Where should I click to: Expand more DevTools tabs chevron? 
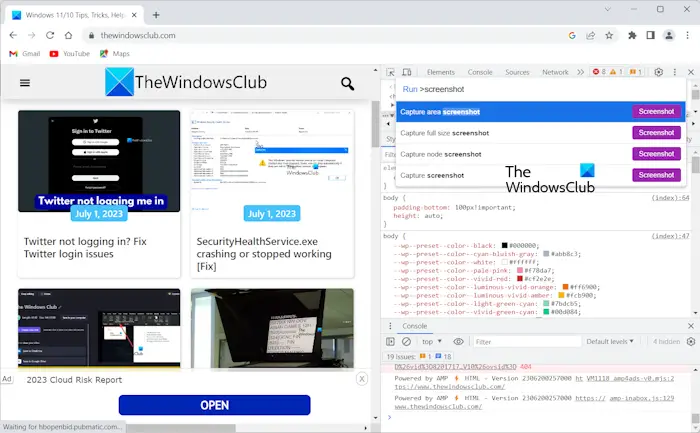(x=580, y=72)
